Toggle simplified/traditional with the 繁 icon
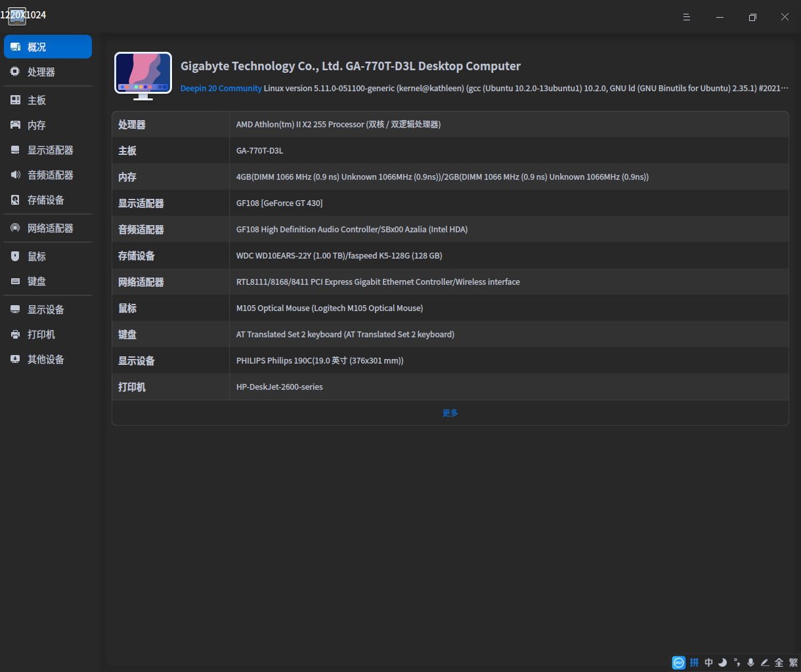801x672 pixels. (x=792, y=662)
